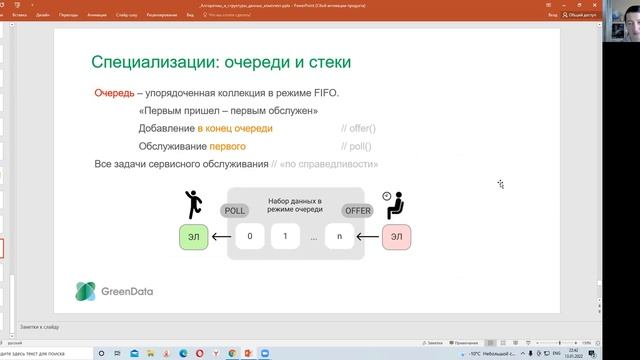This screenshot has width=640, height=360.
Task: Click the zoom out minus button
Action: click(x=538, y=343)
